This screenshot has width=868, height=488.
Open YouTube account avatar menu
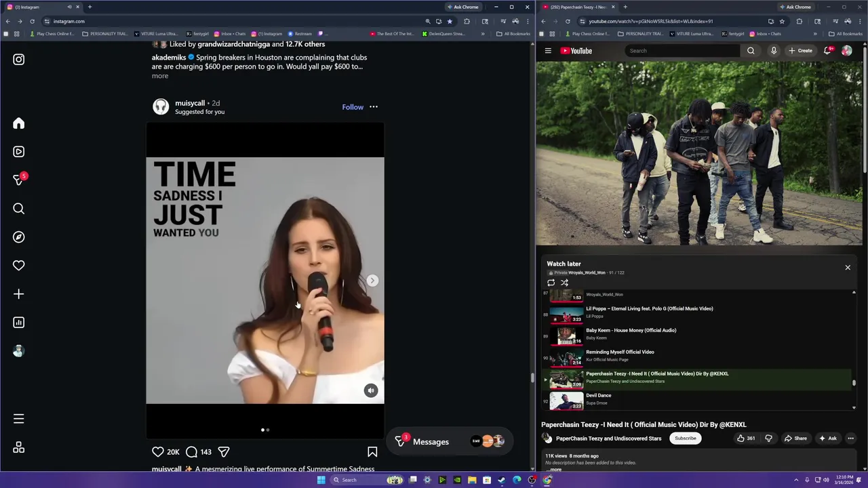(846, 51)
